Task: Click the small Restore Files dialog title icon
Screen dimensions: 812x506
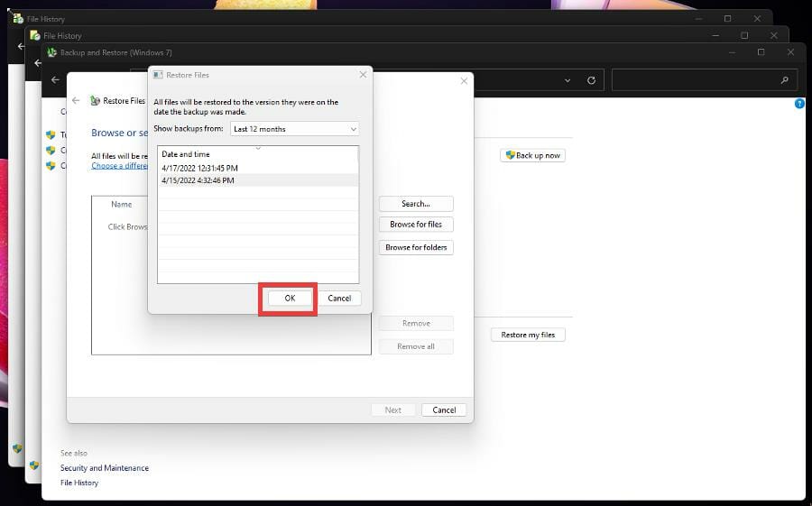Action: click(x=158, y=75)
